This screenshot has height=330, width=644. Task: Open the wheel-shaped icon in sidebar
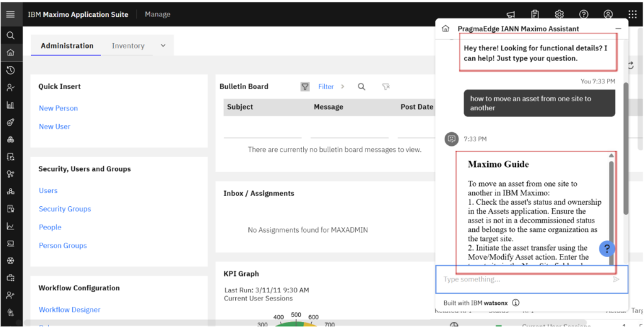(11, 261)
